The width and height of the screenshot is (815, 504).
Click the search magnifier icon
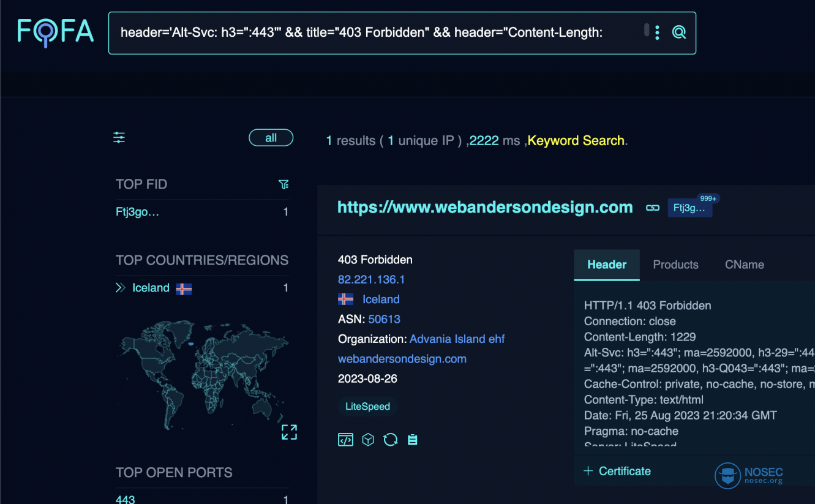pyautogui.click(x=678, y=32)
